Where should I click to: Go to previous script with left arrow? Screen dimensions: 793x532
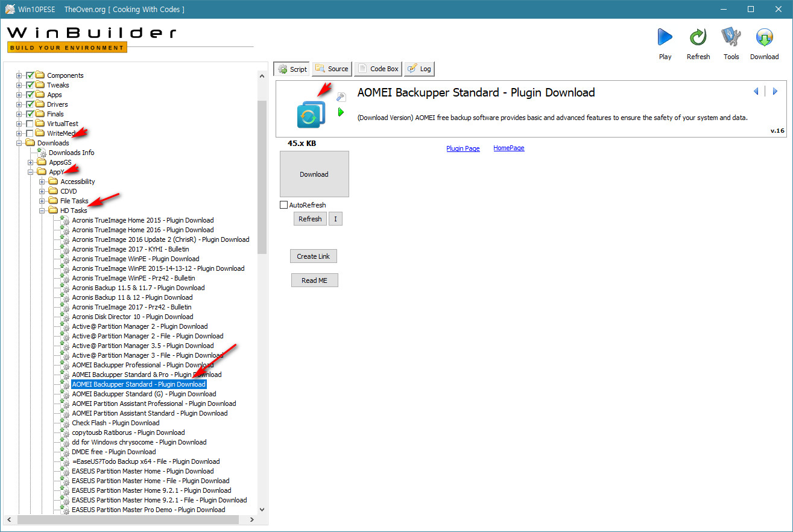tap(756, 91)
